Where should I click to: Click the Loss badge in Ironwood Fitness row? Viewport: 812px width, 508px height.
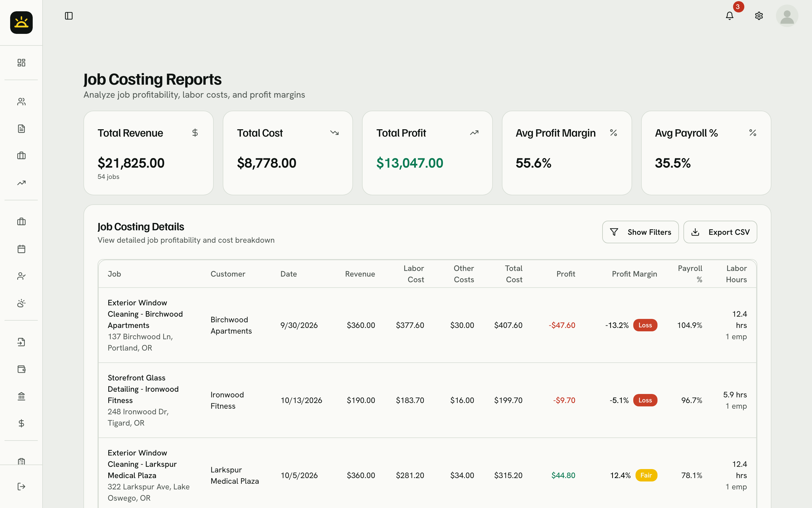[x=645, y=400]
